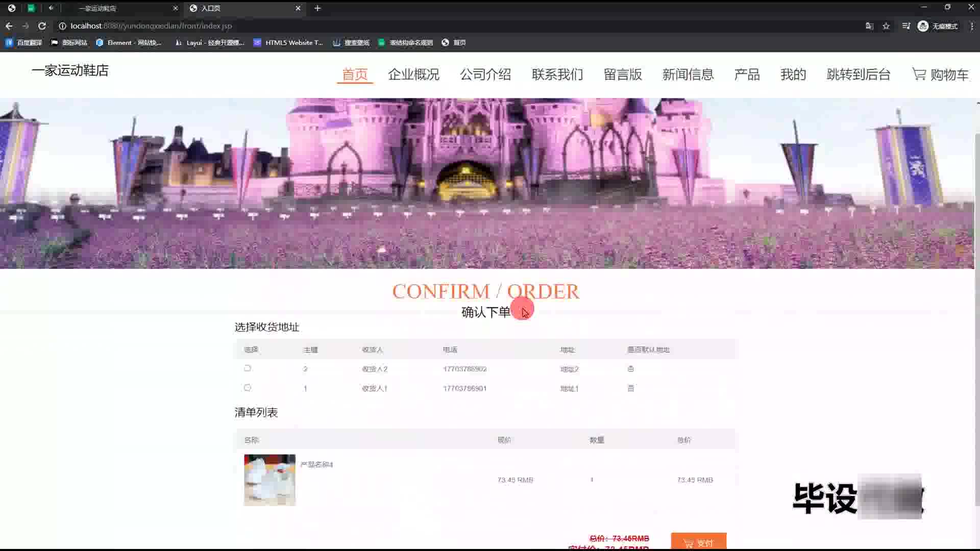This screenshot has height=551, width=980.
Task: Open the 百度翻译 bookmark
Action: (x=24, y=43)
